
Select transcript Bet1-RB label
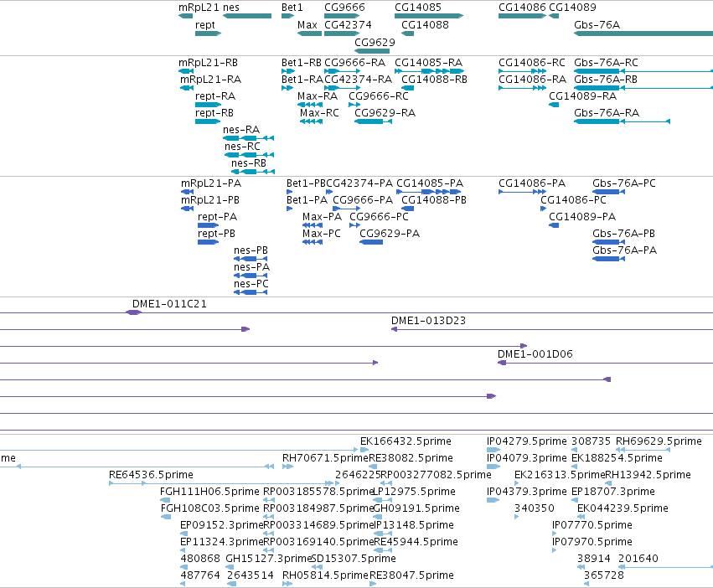(x=301, y=63)
